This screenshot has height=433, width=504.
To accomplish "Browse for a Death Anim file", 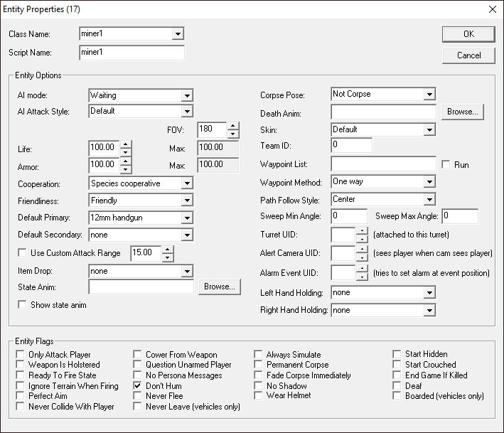I will coord(463,112).
